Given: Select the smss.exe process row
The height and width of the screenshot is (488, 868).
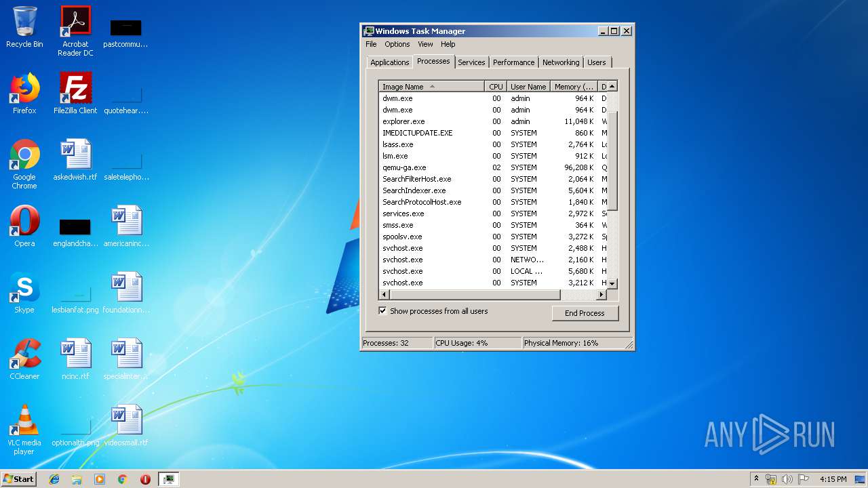Looking at the screenshot, I should click(493, 225).
